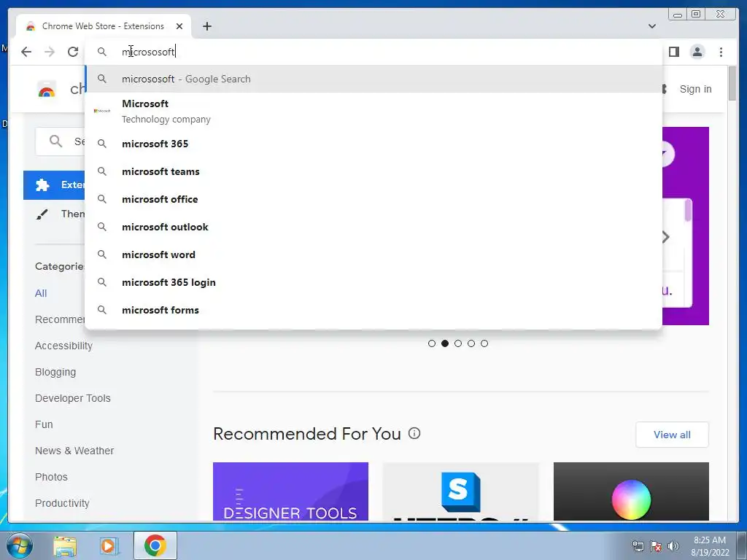The height and width of the screenshot is (560, 747).
Task: Click the Web Store settings gear
Action: (x=664, y=89)
